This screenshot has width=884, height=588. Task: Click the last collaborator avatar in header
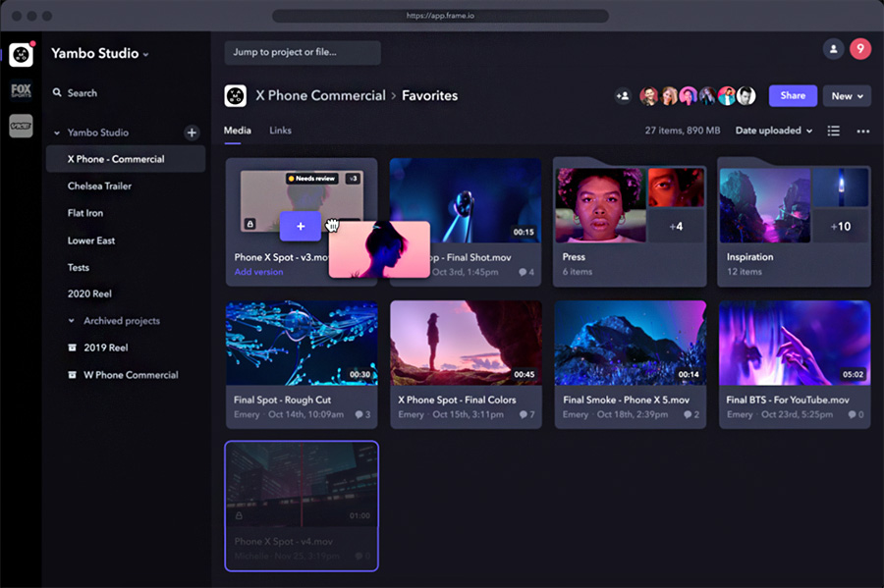click(x=746, y=96)
